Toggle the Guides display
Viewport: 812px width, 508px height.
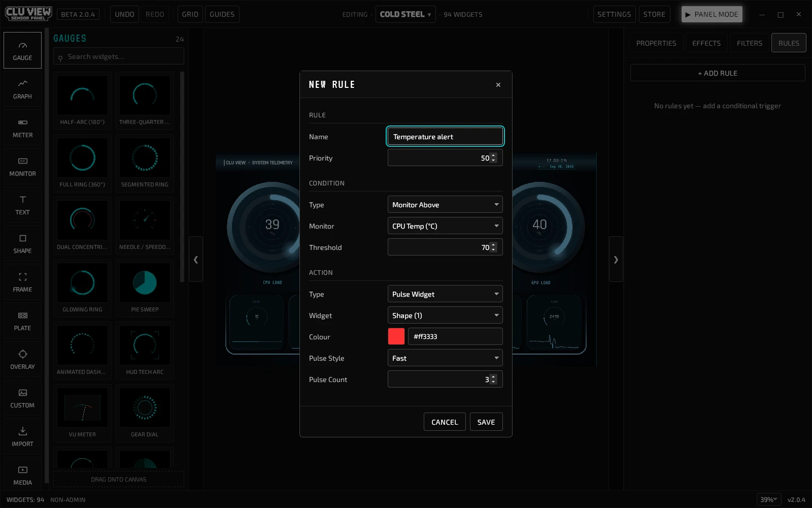pos(222,14)
